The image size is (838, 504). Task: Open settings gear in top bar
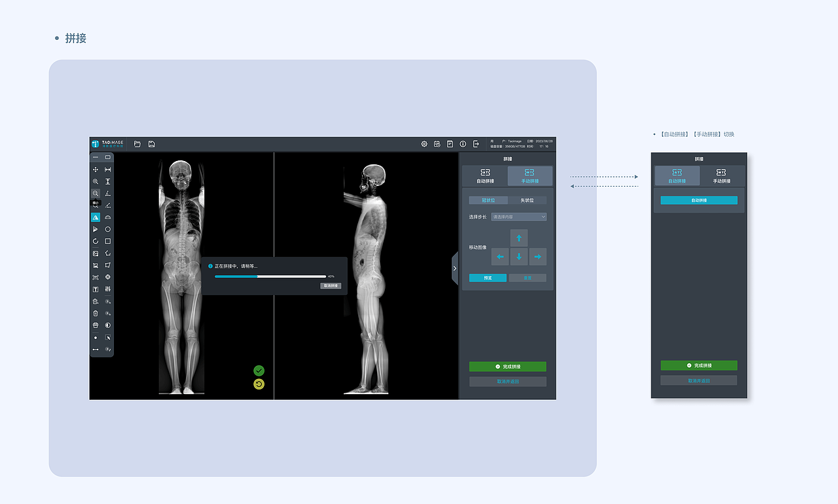point(424,144)
